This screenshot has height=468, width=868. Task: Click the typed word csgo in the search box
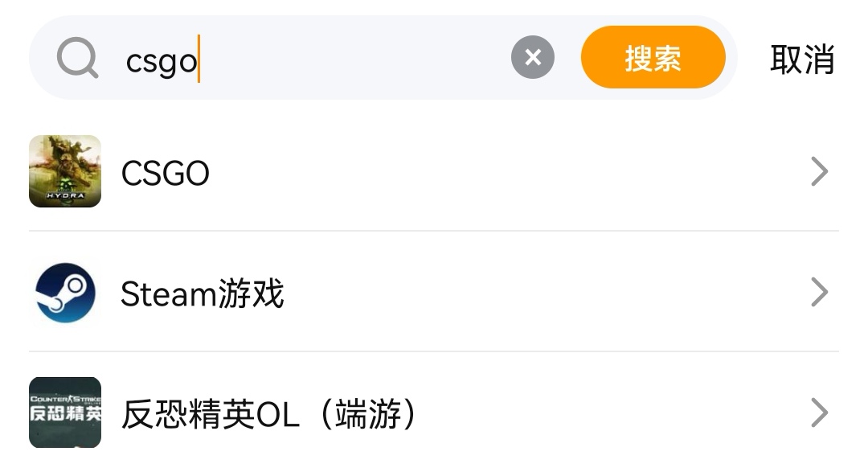(162, 61)
